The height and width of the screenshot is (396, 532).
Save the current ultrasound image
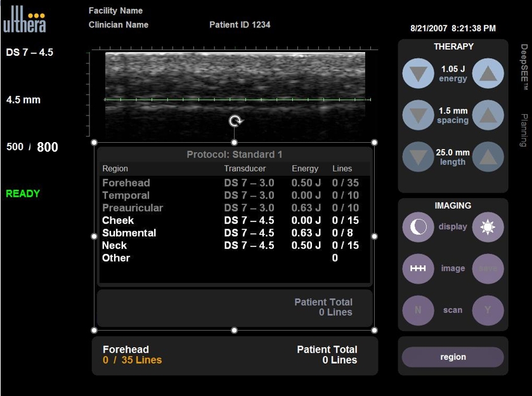488,268
